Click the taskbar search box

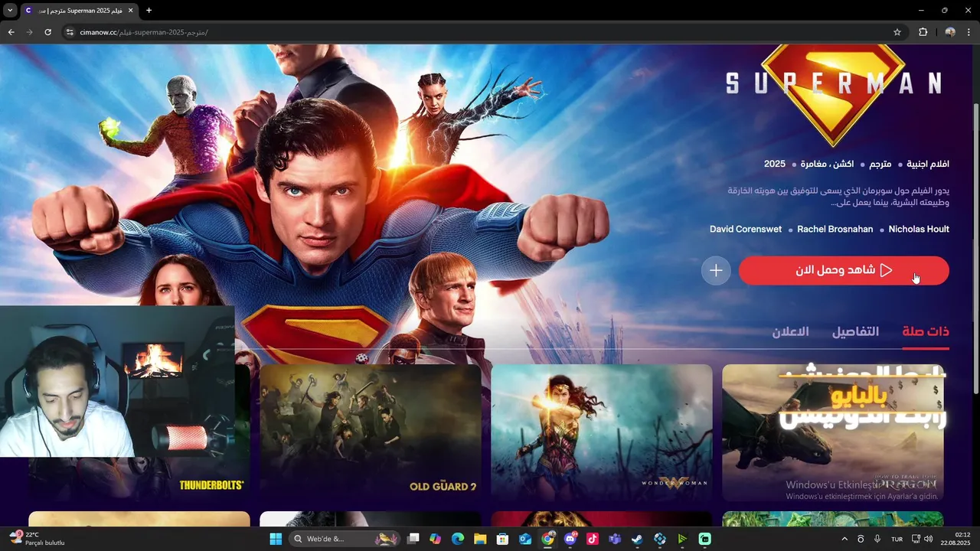(x=345, y=539)
